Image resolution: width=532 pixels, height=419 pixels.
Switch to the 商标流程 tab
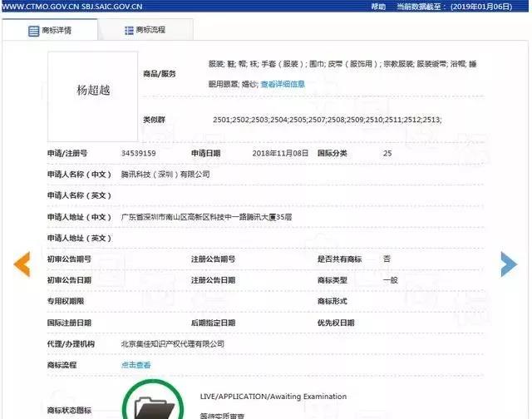click(145, 31)
